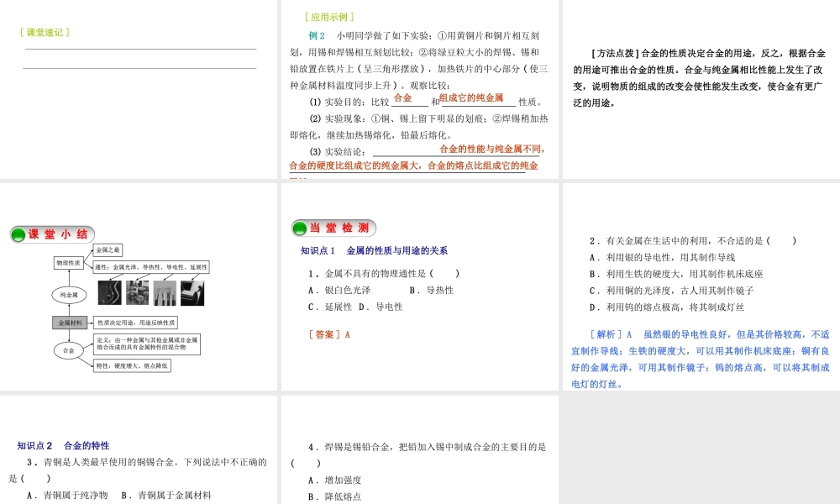Click the 纯金属 oval node
The image size is (840, 504).
(x=69, y=295)
